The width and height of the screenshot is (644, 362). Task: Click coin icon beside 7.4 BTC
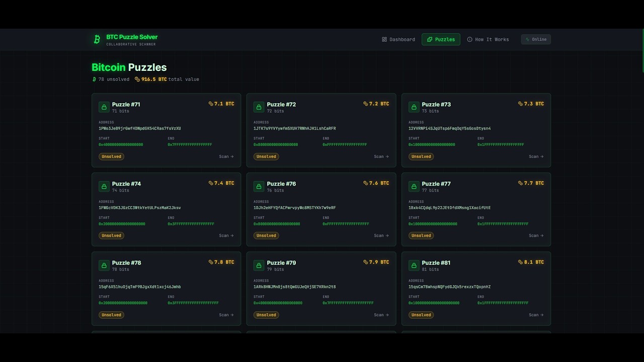[211, 184]
